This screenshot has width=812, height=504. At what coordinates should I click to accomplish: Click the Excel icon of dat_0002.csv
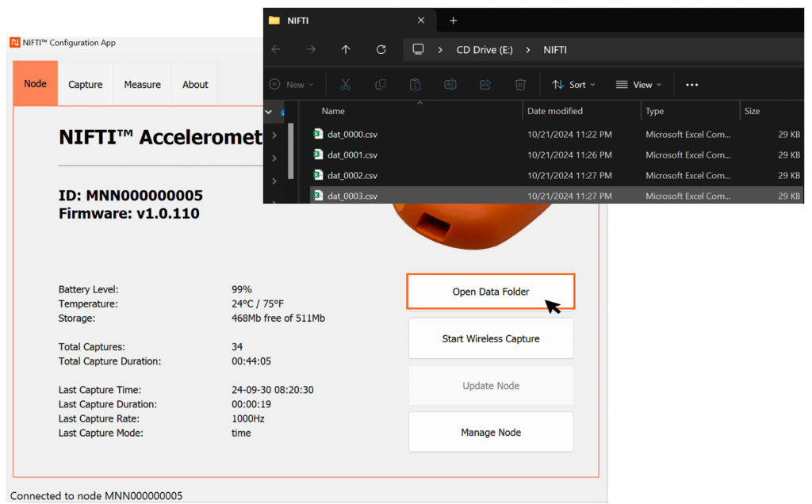[x=318, y=175]
